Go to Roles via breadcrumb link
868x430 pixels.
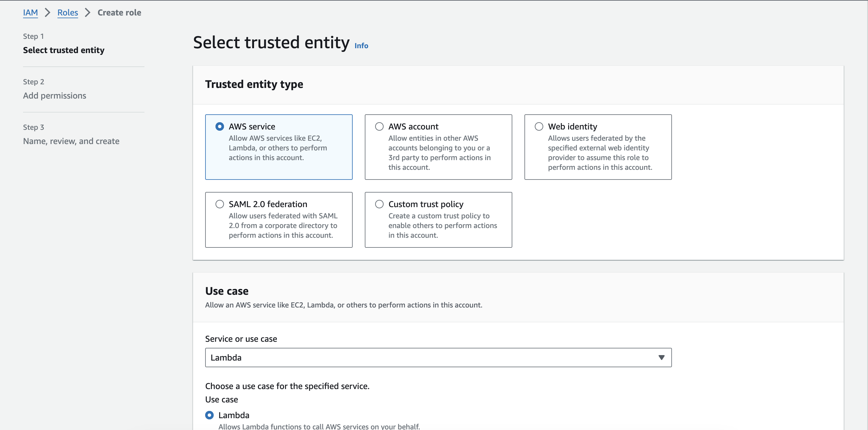(x=67, y=12)
